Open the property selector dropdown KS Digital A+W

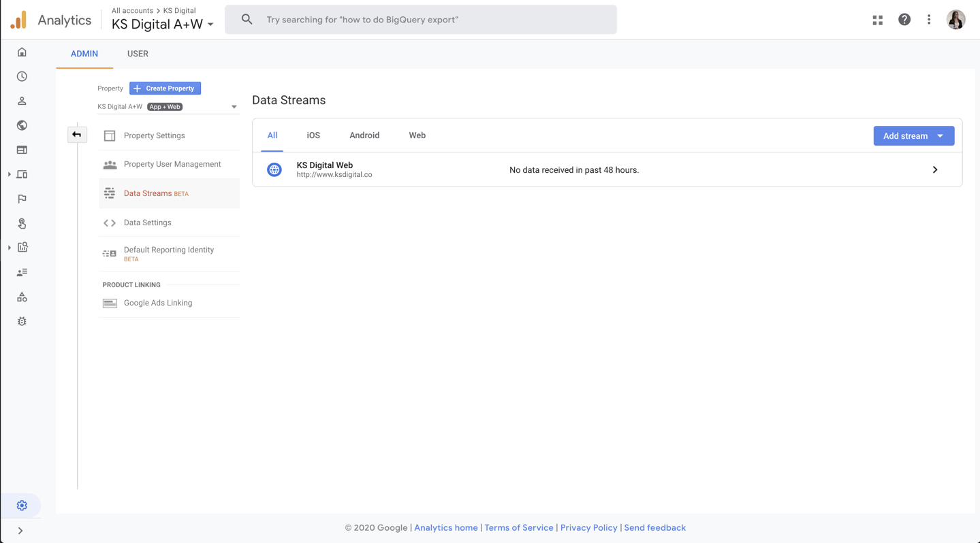point(168,107)
